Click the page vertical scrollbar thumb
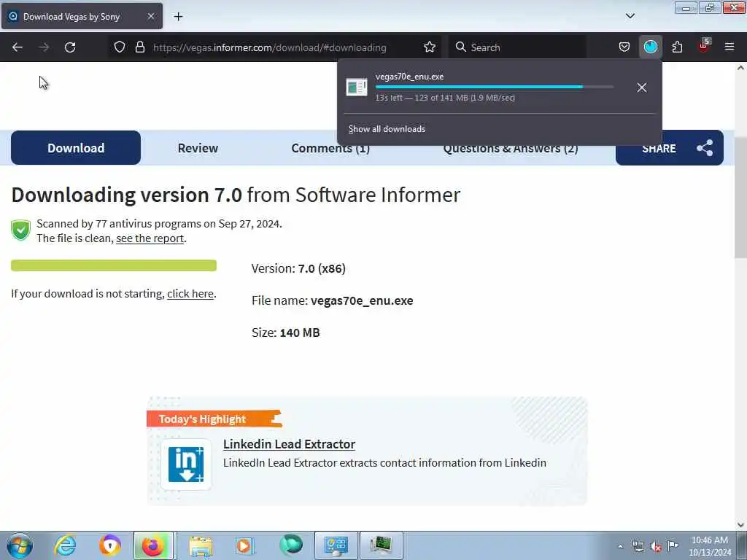The image size is (747, 560). 740,198
